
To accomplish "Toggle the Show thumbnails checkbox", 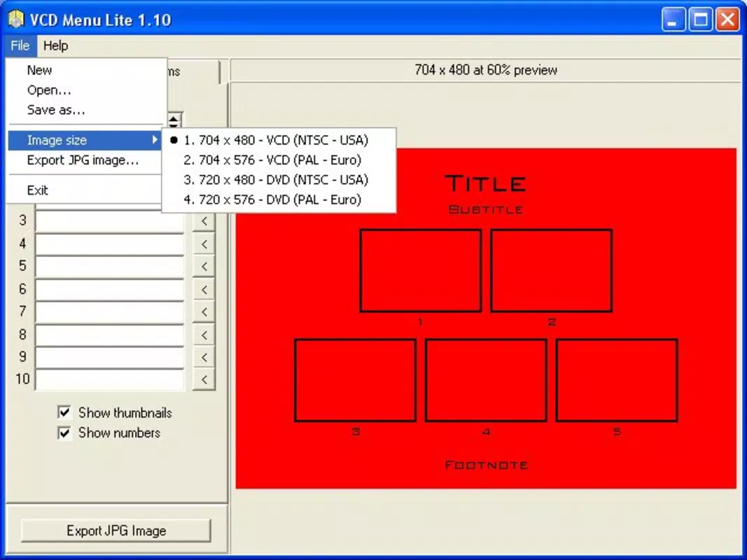I will pos(64,412).
